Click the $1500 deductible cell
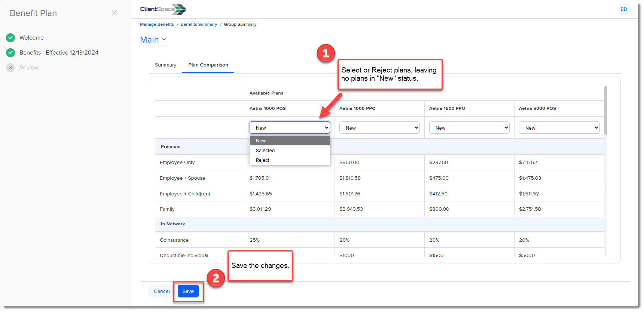 coord(436,256)
